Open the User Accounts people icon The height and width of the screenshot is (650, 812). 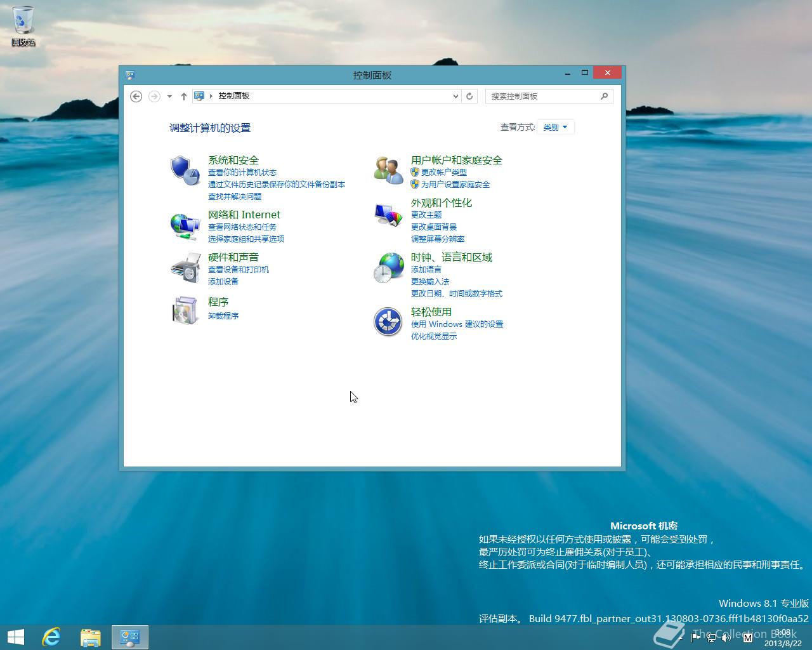click(388, 171)
